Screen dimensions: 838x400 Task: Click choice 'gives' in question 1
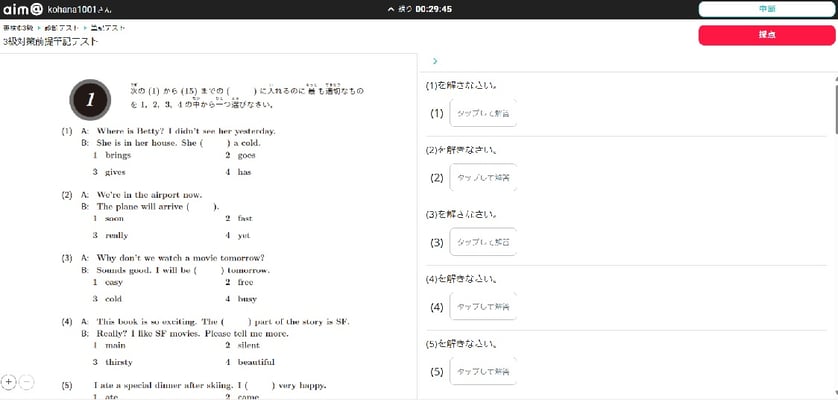[115, 172]
